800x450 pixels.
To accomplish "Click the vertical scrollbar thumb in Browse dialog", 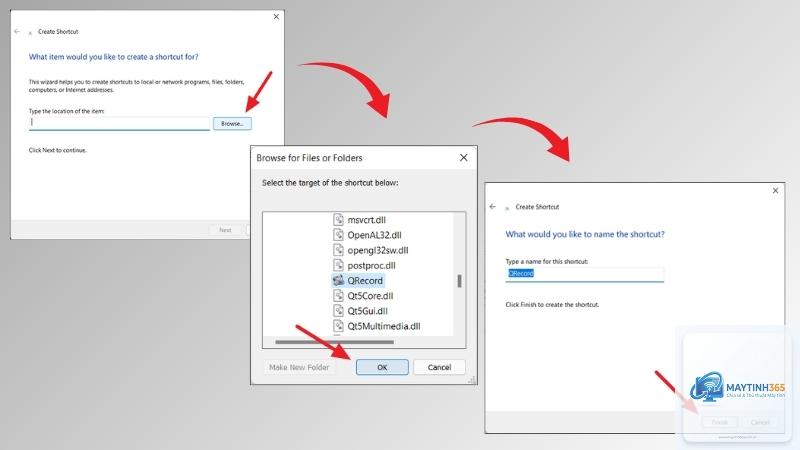I will click(460, 281).
